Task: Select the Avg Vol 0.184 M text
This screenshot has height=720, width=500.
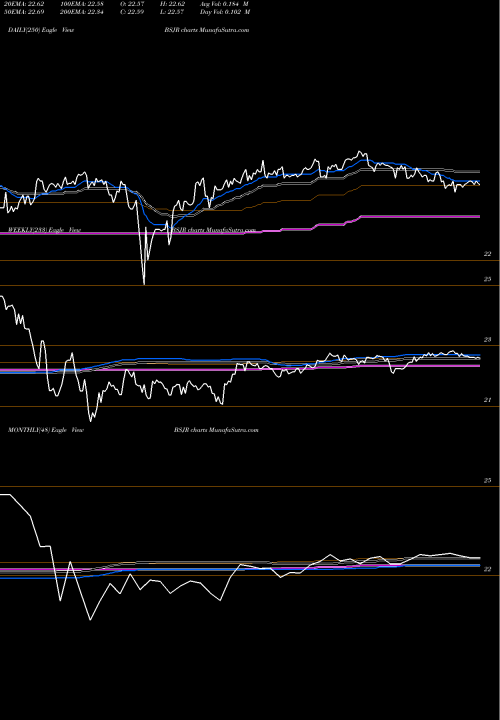Action: point(224,4)
